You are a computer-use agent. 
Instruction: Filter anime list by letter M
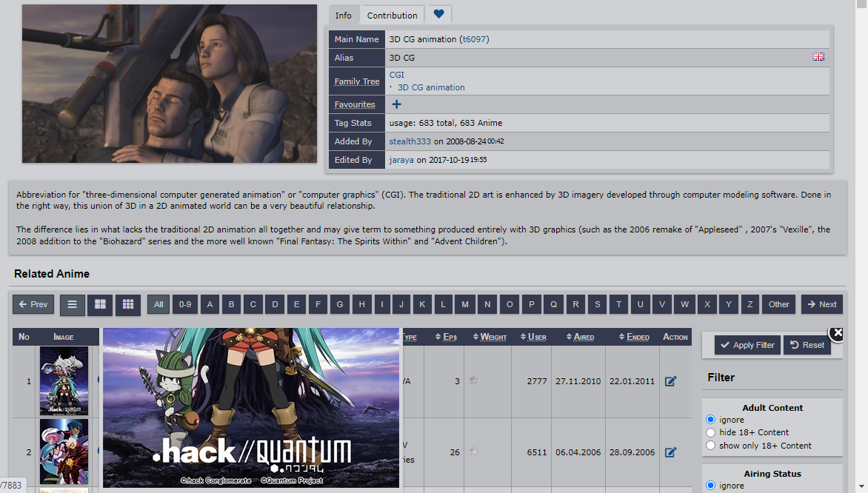[465, 304]
